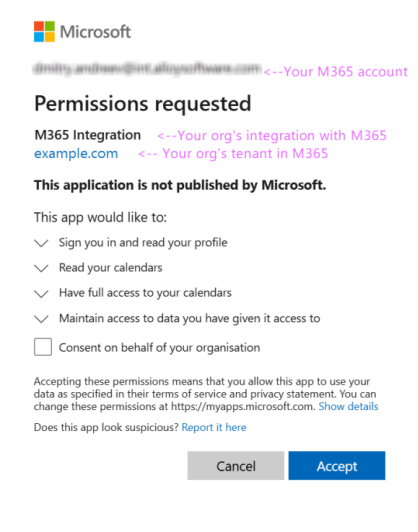The height and width of the screenshot is (532, 418).
Task: Click the blurred M365 account email
Action: [x=147, y=69]
